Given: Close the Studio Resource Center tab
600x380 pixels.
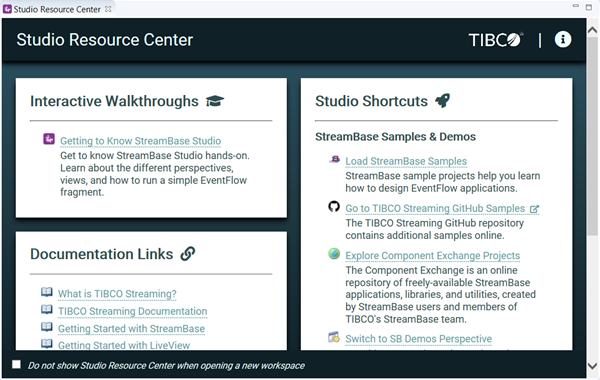Looking at the screenshot, I should click(108, 9).
